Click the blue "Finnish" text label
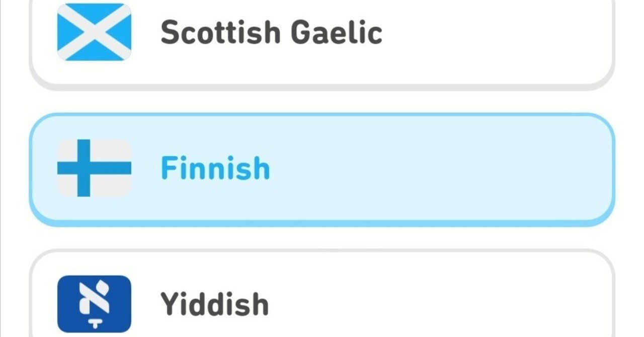 click(215, 168)
